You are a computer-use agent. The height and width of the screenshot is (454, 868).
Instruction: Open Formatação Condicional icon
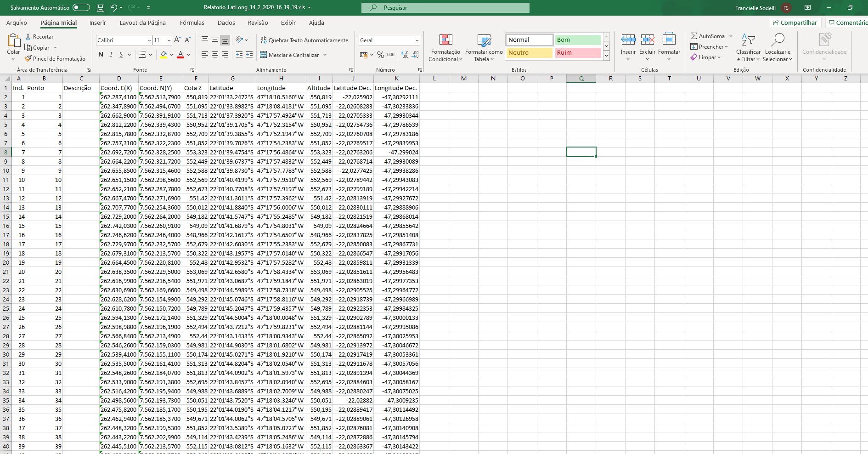[445, 40]
